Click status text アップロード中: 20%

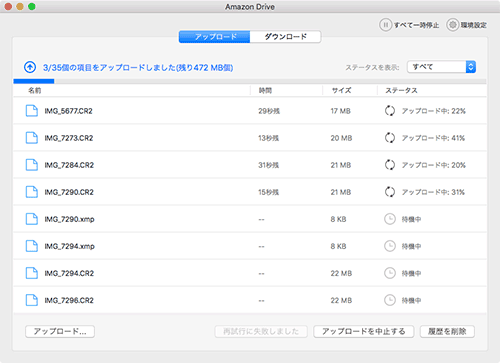434,165
